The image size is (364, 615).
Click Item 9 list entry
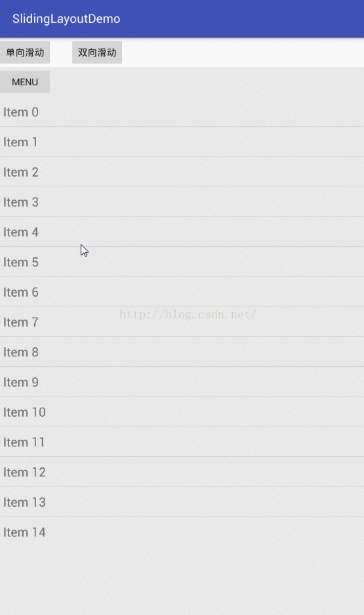(x=182, y=381)
